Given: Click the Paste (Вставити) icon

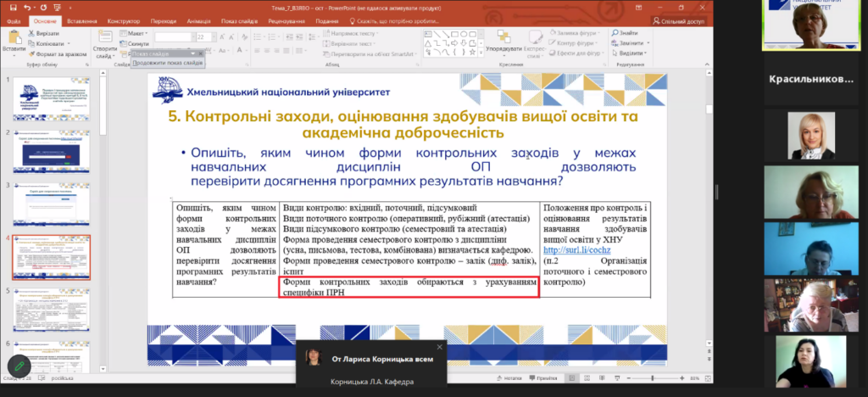Looking at the screenshot, I should pos(14,37).
